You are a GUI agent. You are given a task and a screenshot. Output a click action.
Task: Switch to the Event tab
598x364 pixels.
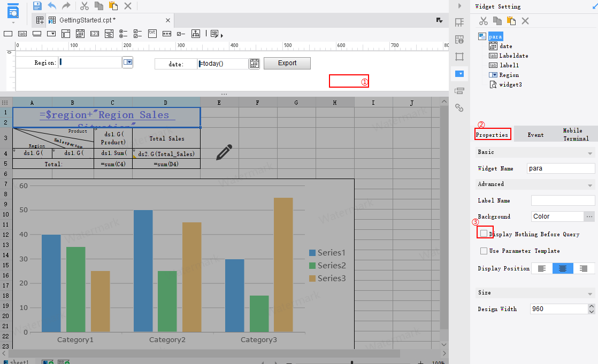coord(535,133)
